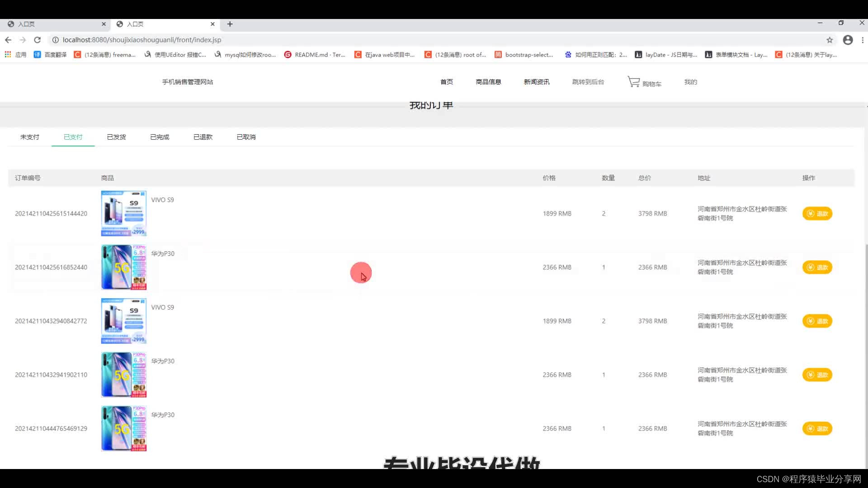Screen dimensions: 868x488
Task: Open the browser profile avatar icon
Action: click(x=848, y=40)
